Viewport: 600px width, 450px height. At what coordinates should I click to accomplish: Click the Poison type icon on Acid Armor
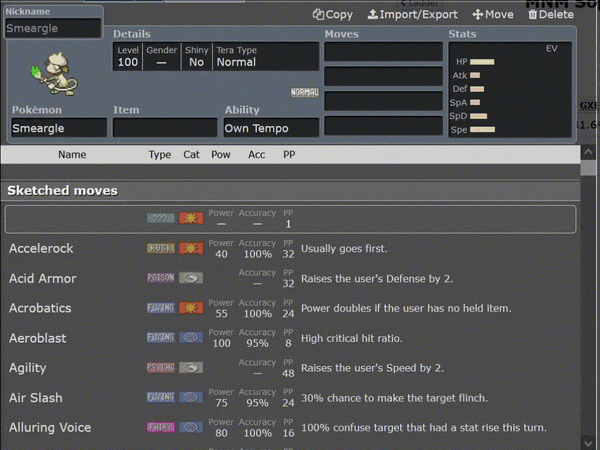click(160, 278)
